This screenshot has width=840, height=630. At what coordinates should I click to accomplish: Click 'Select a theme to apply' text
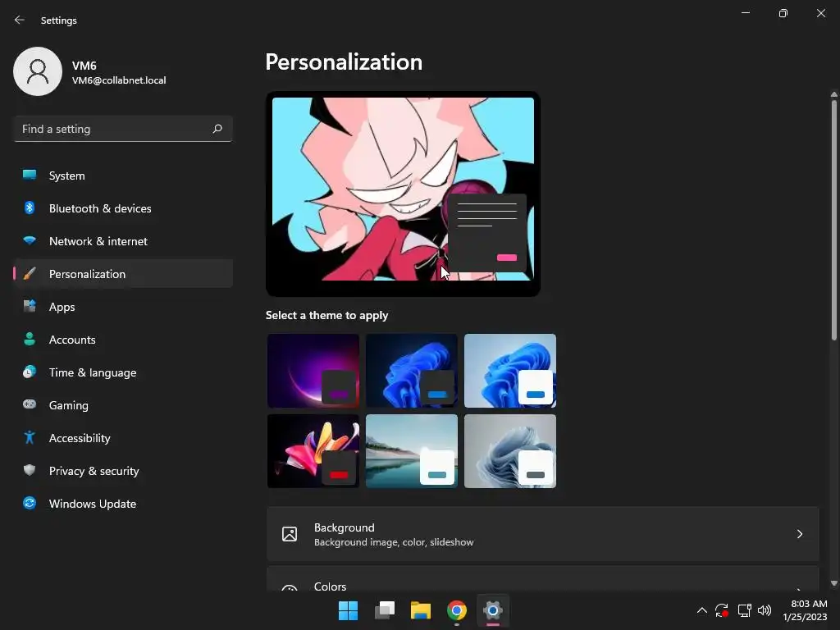[326, 315]
